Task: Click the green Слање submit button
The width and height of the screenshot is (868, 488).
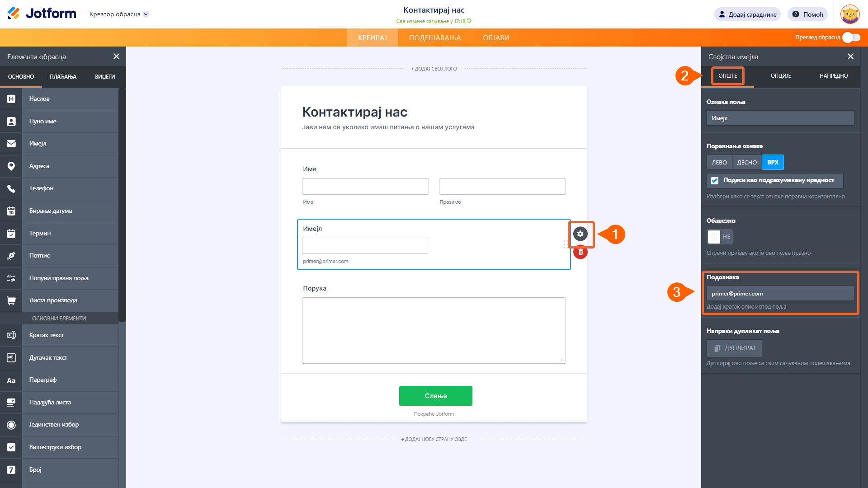Action: pyautogui.click(x=435, y=396)
